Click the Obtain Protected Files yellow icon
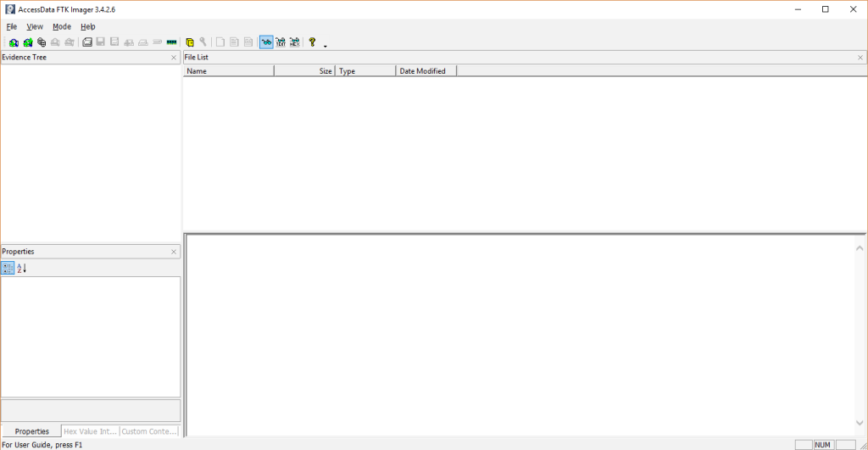Viewport: 868px width, 450px height. point(190,42)
